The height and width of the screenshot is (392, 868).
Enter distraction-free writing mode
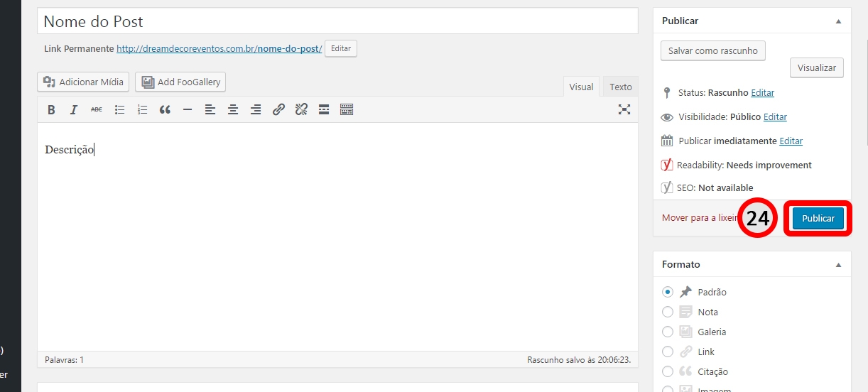(624, 109)
